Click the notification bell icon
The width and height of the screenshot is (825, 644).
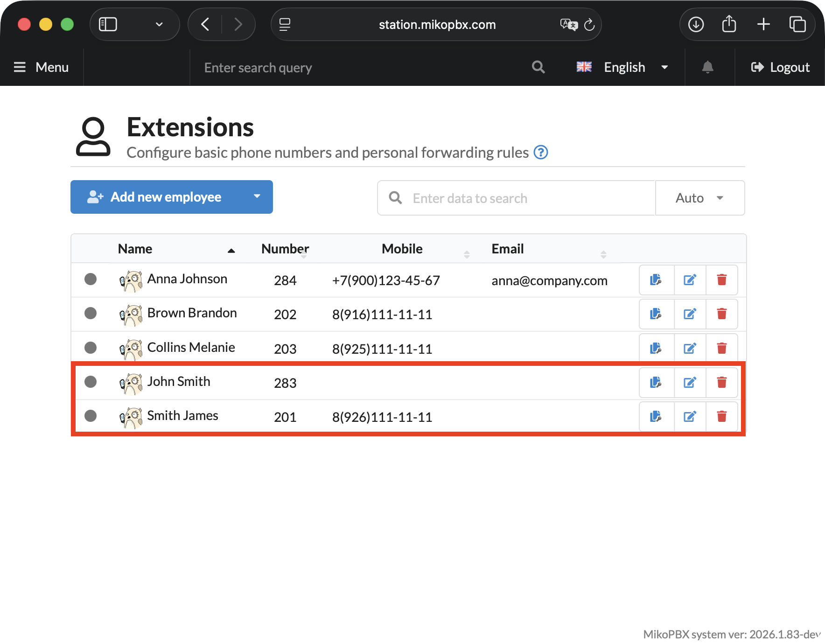(707, 68)
